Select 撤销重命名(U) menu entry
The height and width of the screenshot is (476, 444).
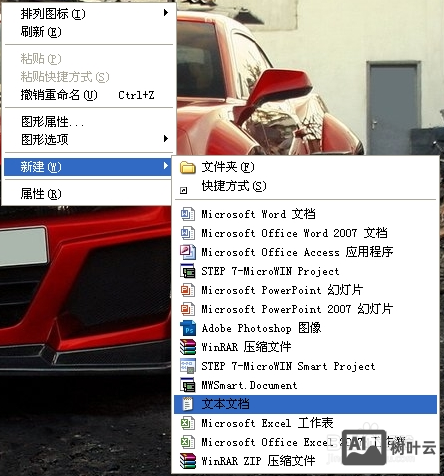(88, 95)
